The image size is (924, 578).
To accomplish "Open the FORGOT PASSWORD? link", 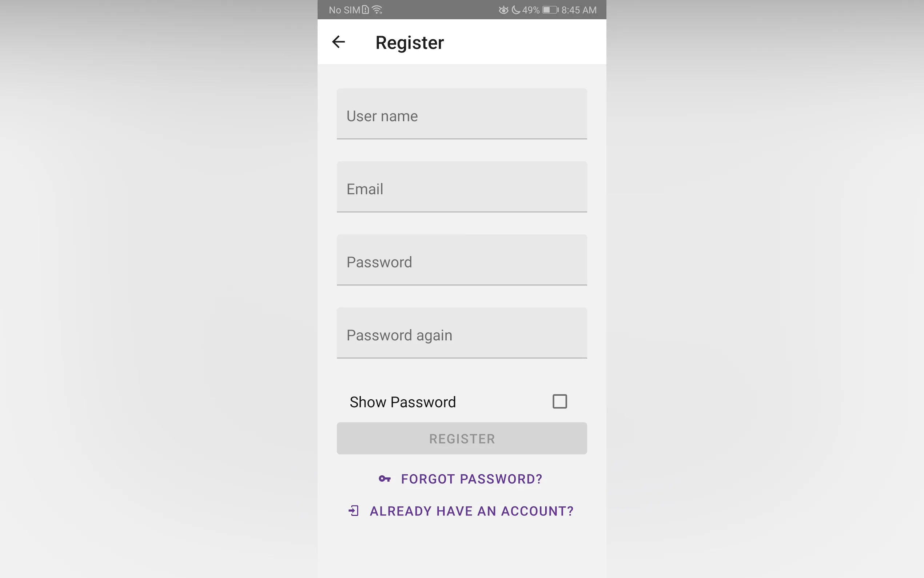I will [x=471, y=479].
